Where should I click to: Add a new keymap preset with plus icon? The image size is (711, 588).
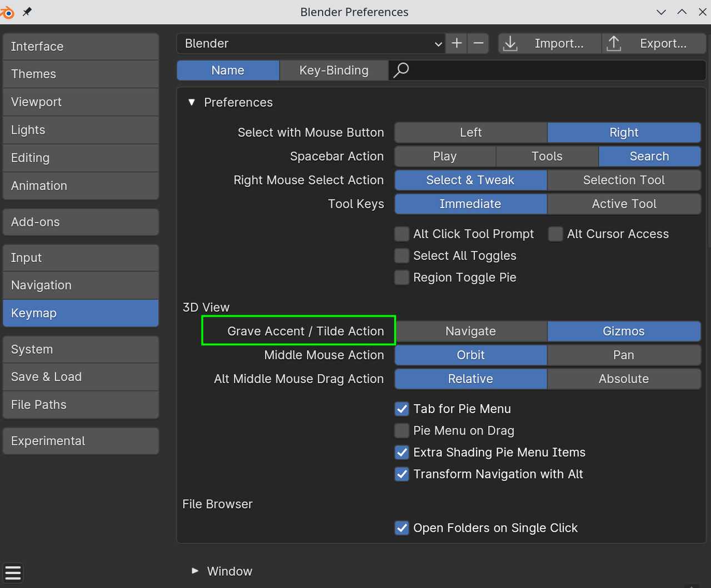coord(457,43)
